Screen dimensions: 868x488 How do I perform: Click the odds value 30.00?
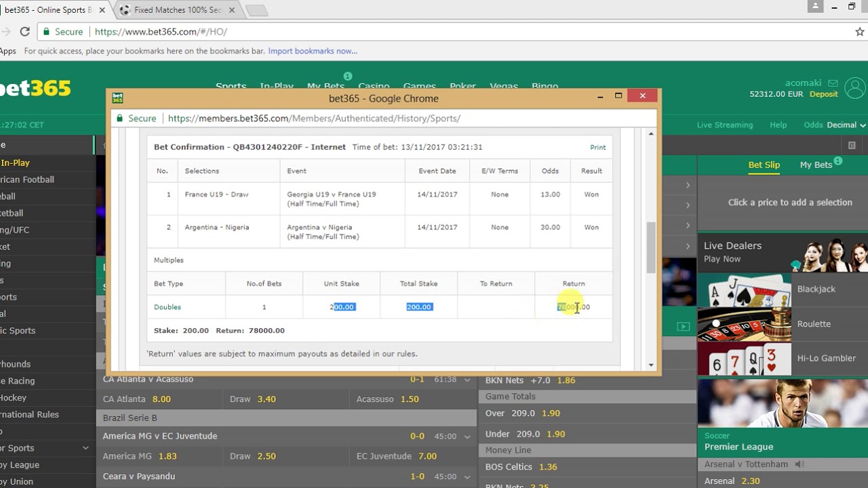(x=550, y=228)
